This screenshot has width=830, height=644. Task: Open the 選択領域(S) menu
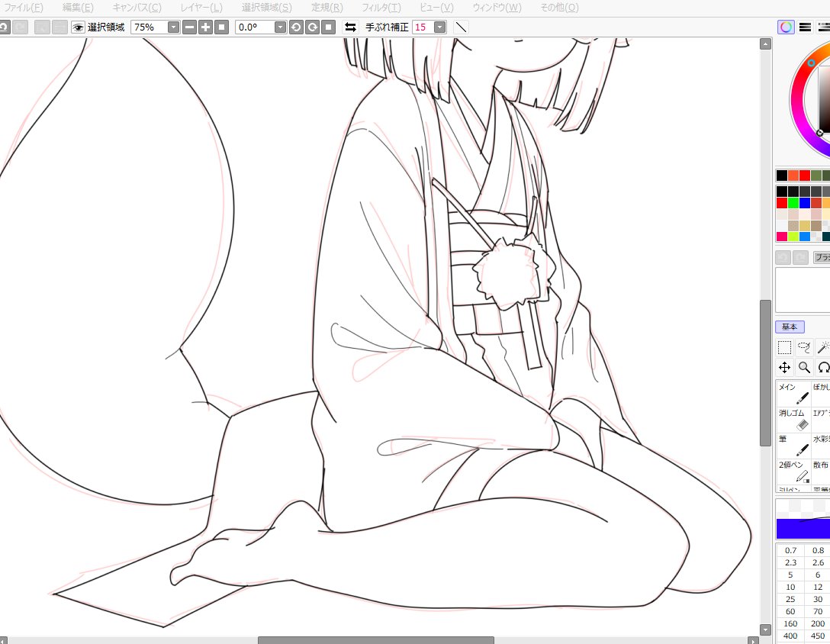pyautogui.click(x=267, y=8)
